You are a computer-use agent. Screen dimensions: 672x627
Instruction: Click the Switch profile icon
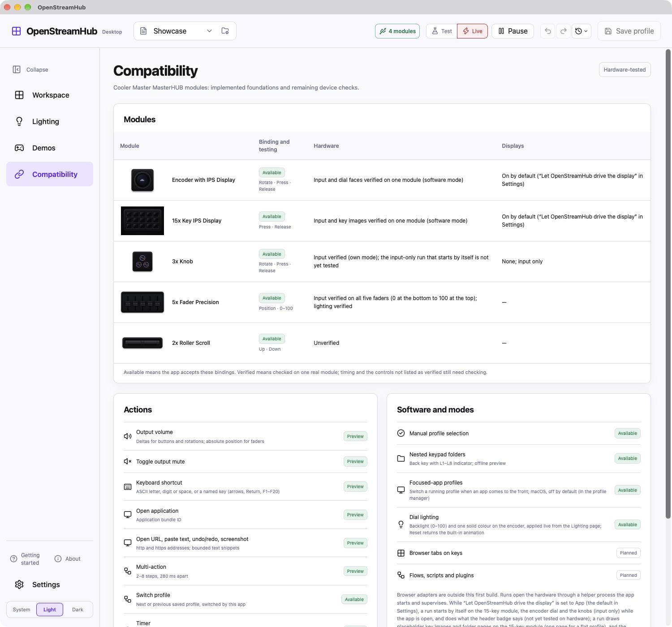coord(128,599)
